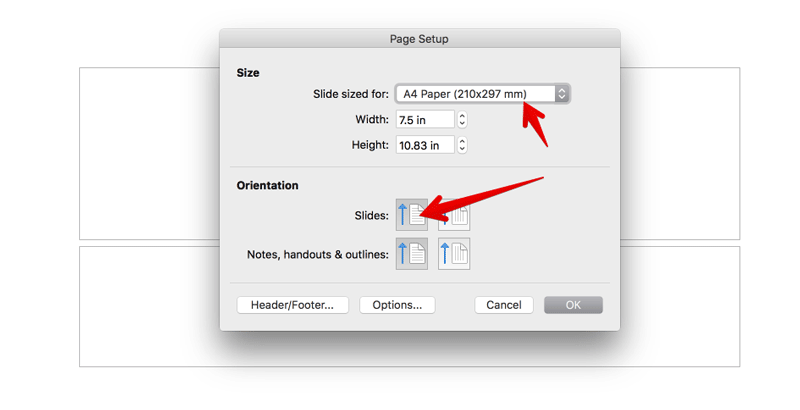Click the Orientation section heading
The width and height of the screenshot is (800, 410).
coord(267,185)
